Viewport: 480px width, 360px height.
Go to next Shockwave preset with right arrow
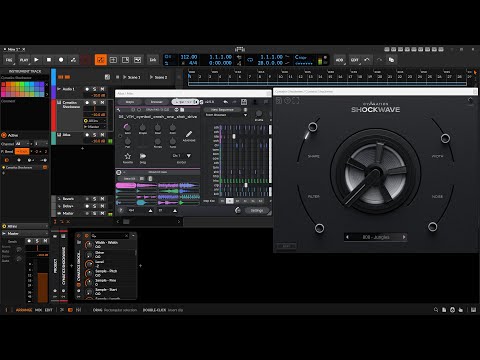point(404,237)
